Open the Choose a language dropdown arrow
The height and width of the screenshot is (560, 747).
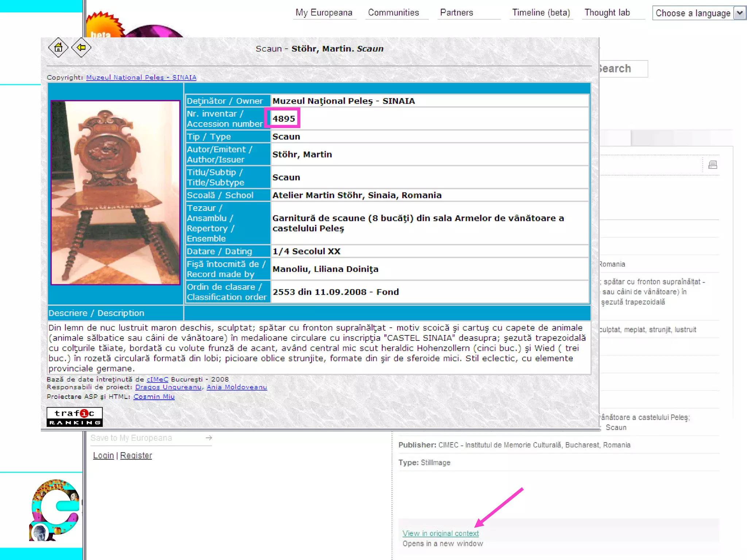tap(740, 13)
